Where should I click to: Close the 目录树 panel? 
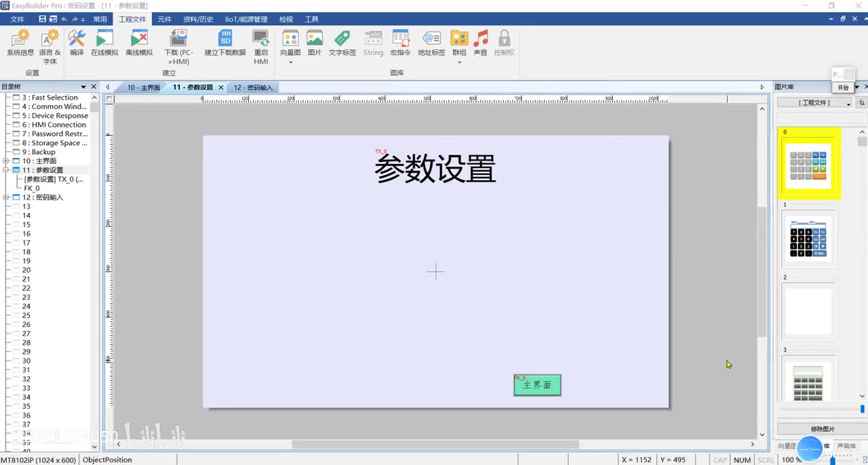click(94, 87)
